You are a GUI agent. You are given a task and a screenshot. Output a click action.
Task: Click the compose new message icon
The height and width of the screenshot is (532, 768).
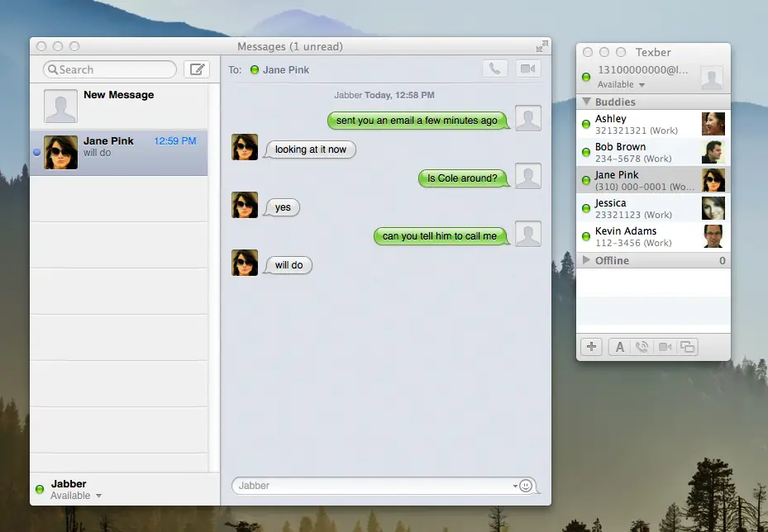pyautogui.click(x=197, y=69)
